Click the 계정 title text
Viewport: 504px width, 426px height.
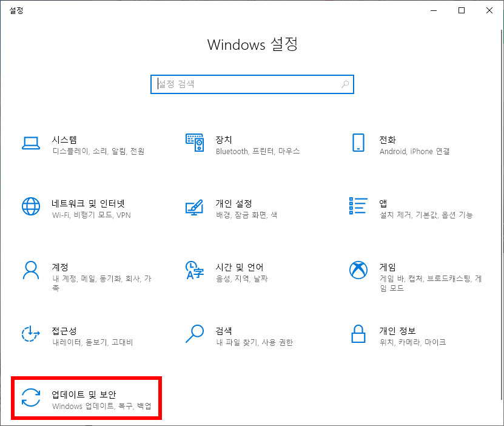tap(60, 267)
